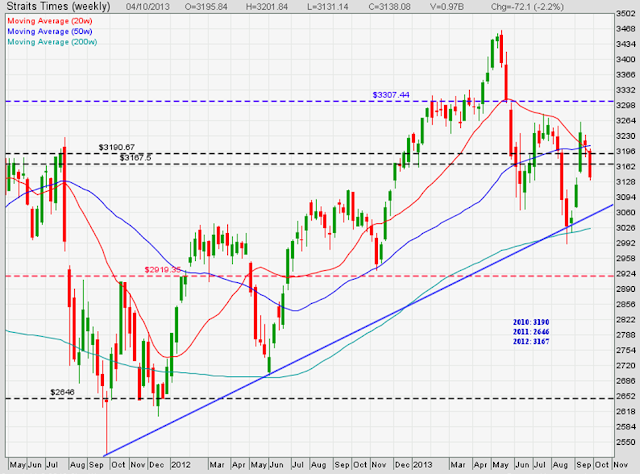Click the low price "L=3131.14"

(328, 7)
